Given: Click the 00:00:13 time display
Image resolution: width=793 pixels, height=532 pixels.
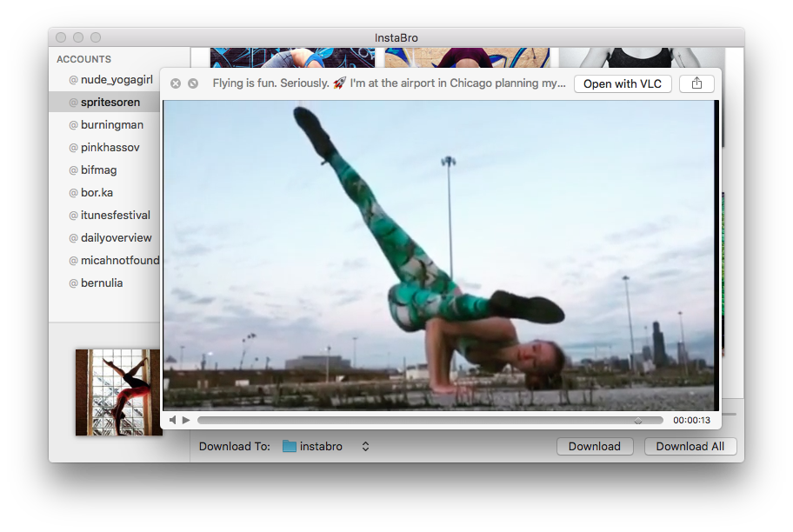Looking at the screenshot, I should pyautogui.click(x=691, y=420).
